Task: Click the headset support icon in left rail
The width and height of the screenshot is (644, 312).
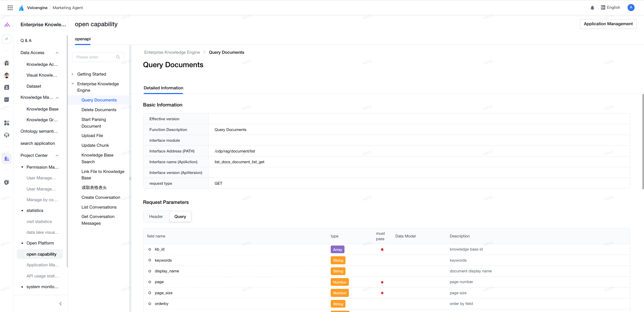Action: click(6, 135)
